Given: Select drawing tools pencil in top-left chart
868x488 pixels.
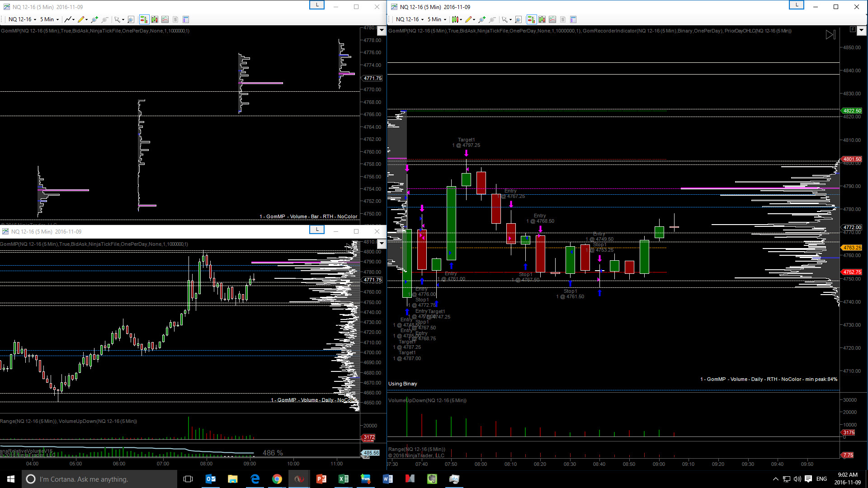Looking at the screenshot, I should click(x=82, y=19).
